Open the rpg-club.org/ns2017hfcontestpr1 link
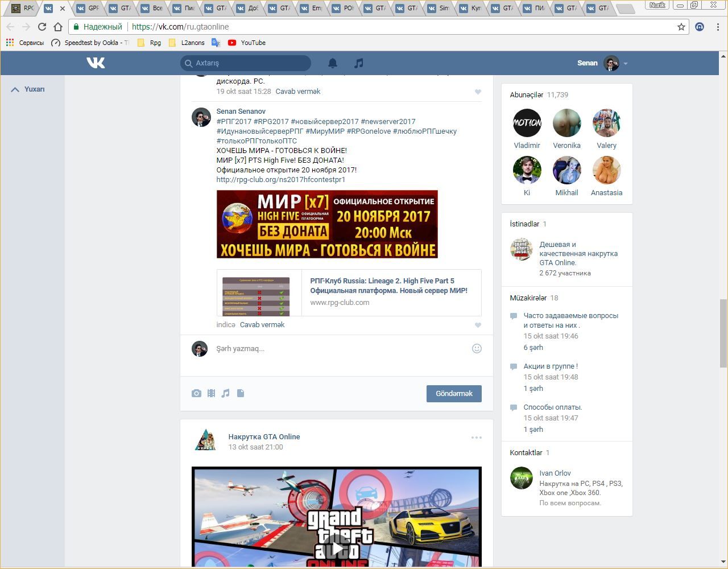Screen dimensions: 728x569 click(281, 179)
